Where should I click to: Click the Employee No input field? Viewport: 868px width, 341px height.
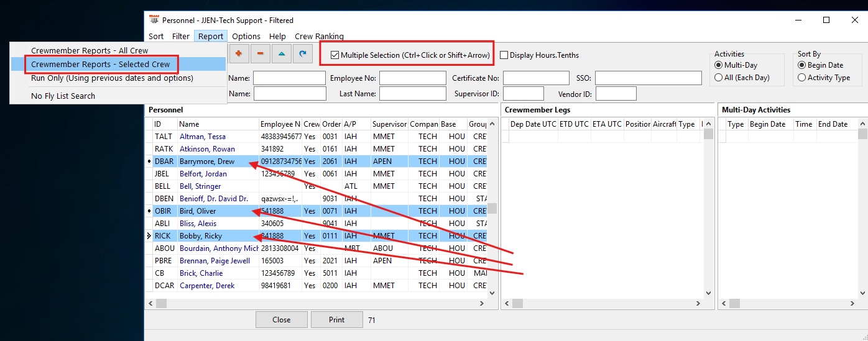[412, 78]
